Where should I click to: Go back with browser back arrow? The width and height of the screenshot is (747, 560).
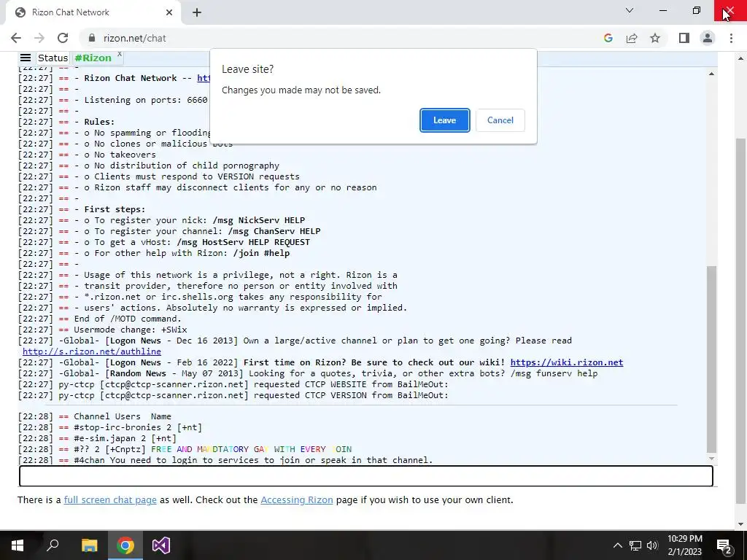pyautogui.click(x=16, y=38)
